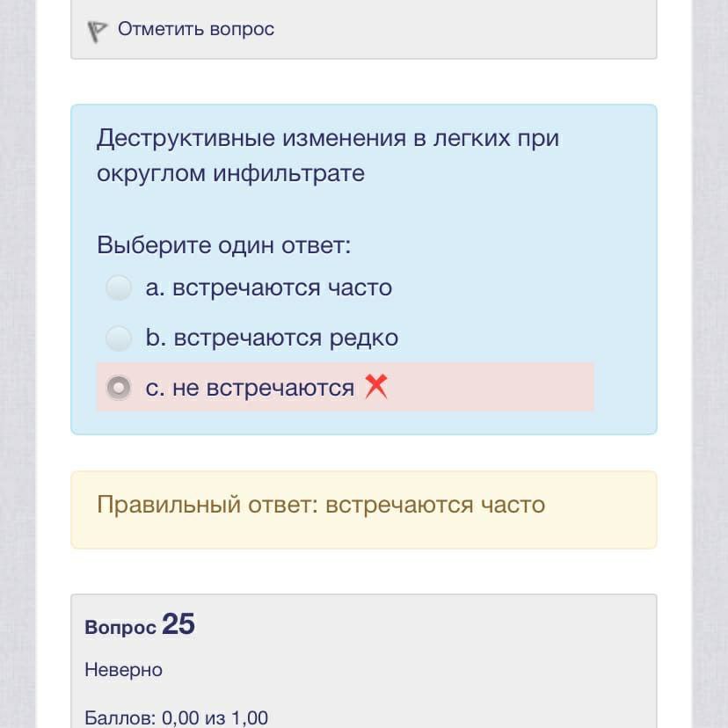Viewport: 728px width, 728px height.
Task: Click the flag icon beside Отметить вопрос
Action: click(x=97, y=31)
